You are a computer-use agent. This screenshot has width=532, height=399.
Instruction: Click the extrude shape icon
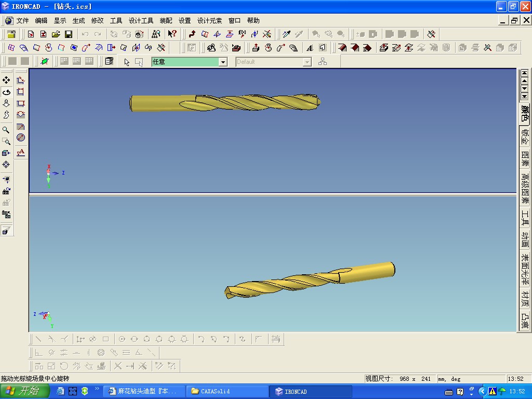point(256,48)
